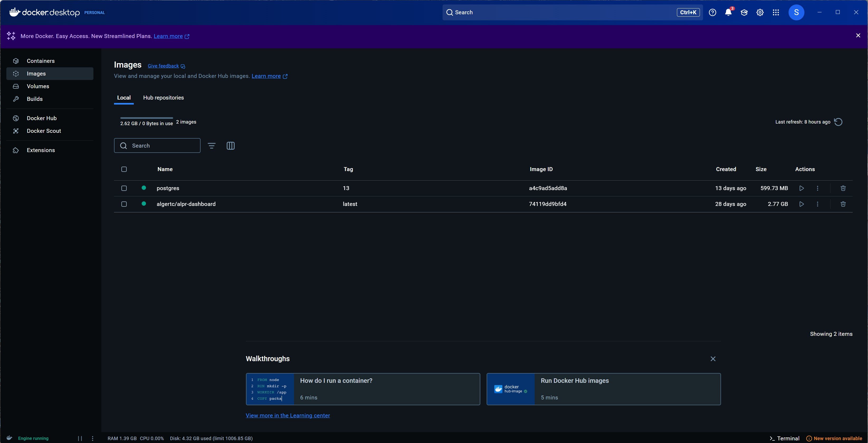Open Docker Scout from the sidebar

50,131
